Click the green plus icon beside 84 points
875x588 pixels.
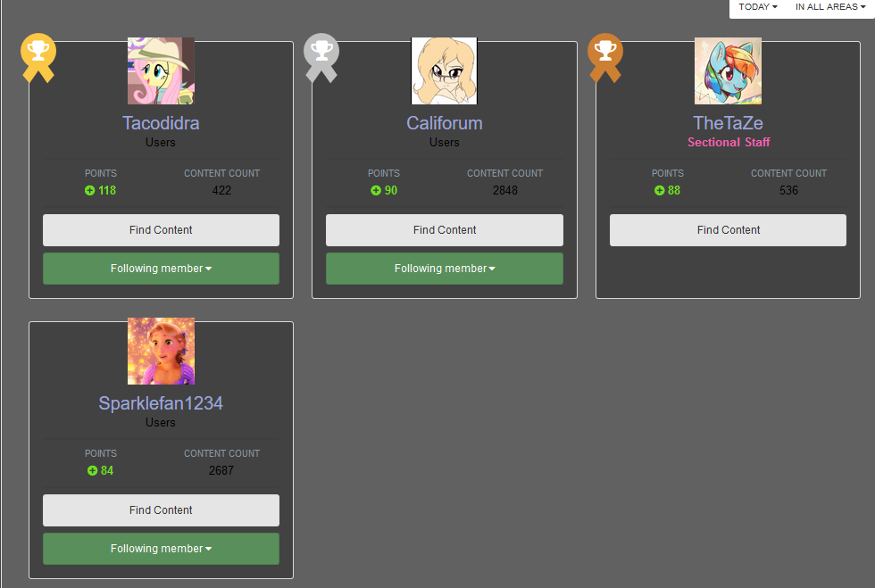click(x=92, y=471)
